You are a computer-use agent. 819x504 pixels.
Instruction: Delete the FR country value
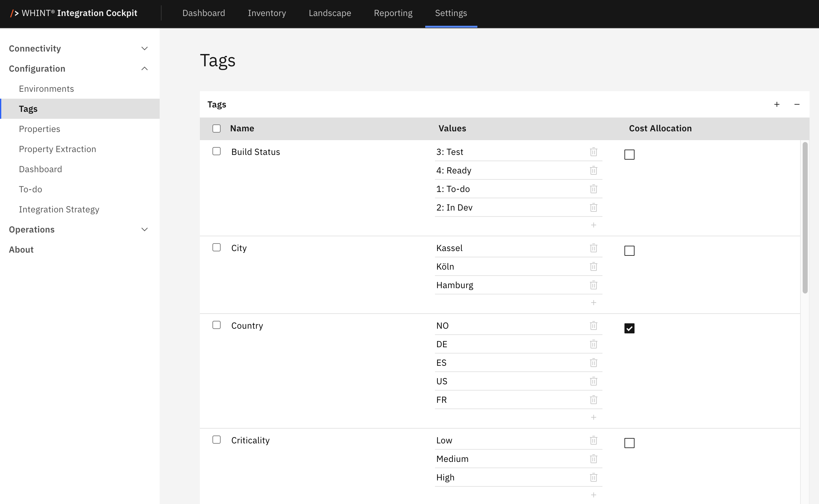(593, 400)
